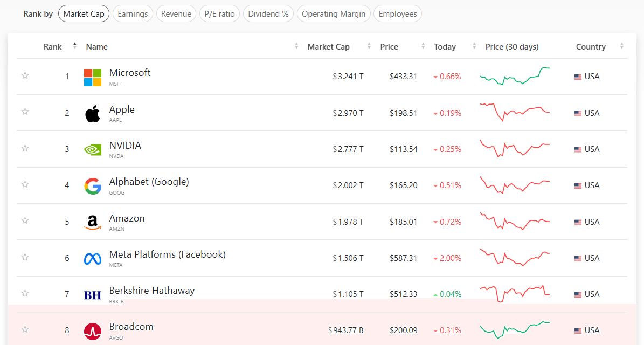The height and width of the screenshot is (345, 644).
Task: Toggle the favorite star for Microsoft
Action: 25,75
